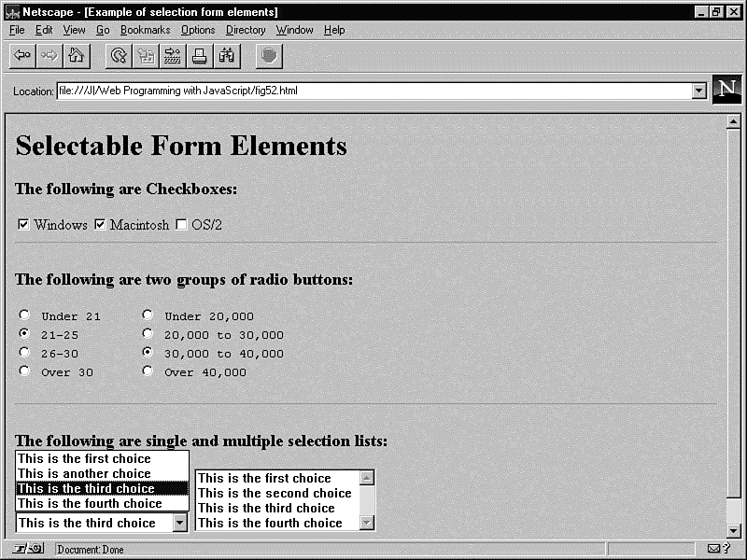Click the Load Images toolbar icon
Screen dimensions: 747x560
[x=146, y=56]
